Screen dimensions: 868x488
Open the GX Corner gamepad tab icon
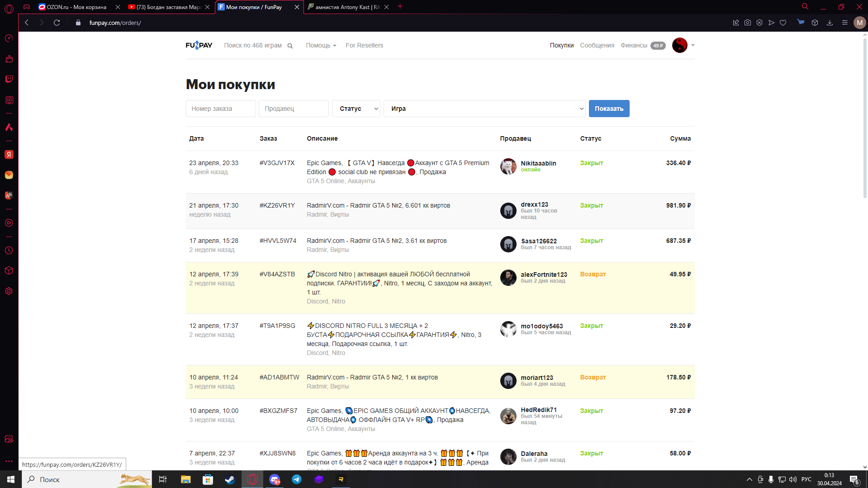pos(27,7)
